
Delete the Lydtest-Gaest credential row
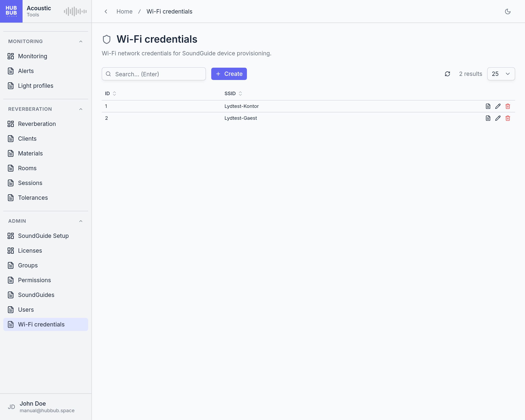pyautogui.click(x=508, y=118)
